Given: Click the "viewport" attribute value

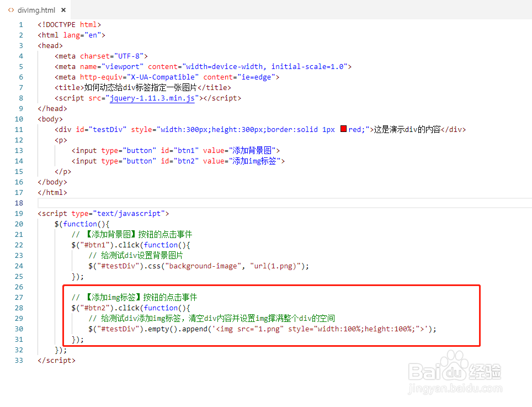Looking at the screenshot, I should tap(122, 66).
